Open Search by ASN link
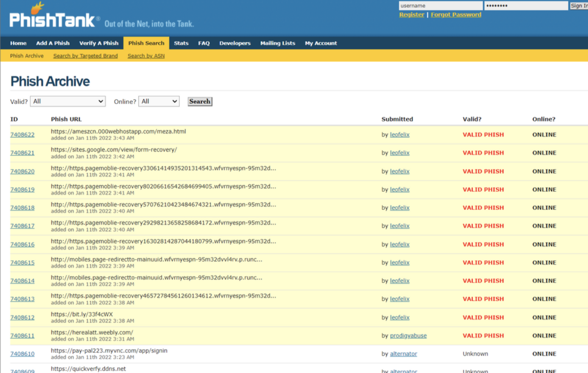The width and height of the screenshot is (588, 373). (146, 56)
